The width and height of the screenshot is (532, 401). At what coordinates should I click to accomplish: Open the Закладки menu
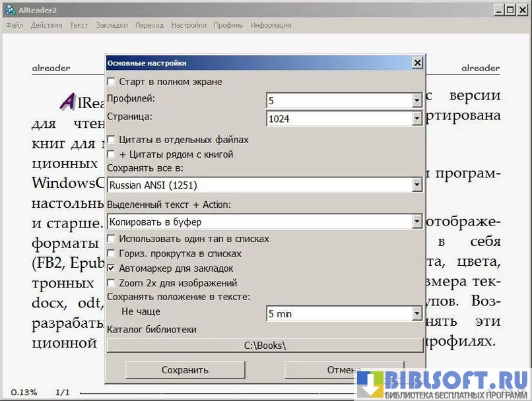click(112, 25)
